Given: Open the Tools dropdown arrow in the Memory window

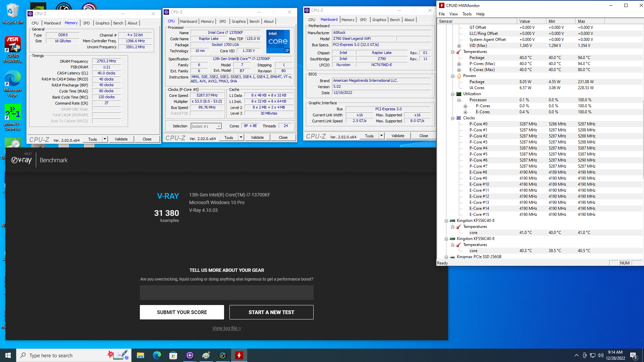Looking at the screenshot, I should pos(105,139).
